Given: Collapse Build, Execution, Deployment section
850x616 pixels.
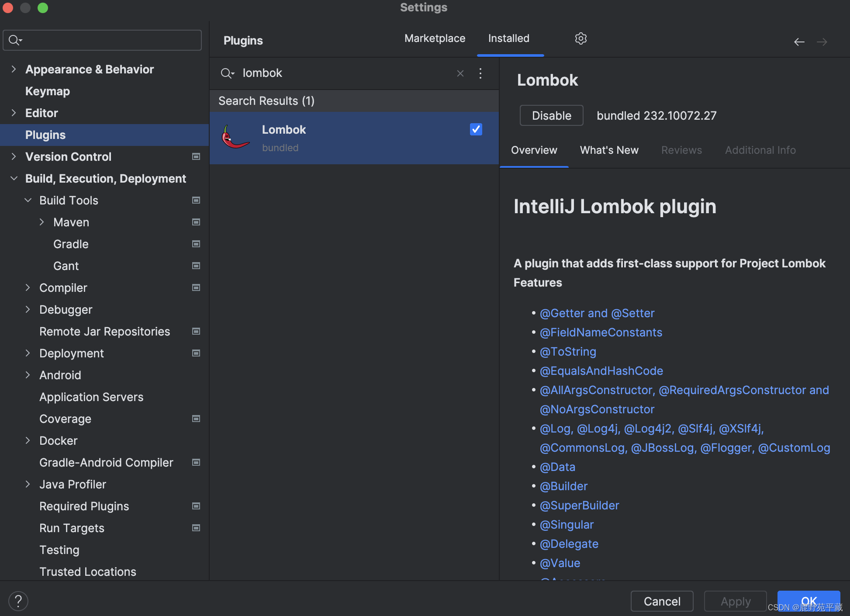Looking at the screenshot, I should coord(14,178).
